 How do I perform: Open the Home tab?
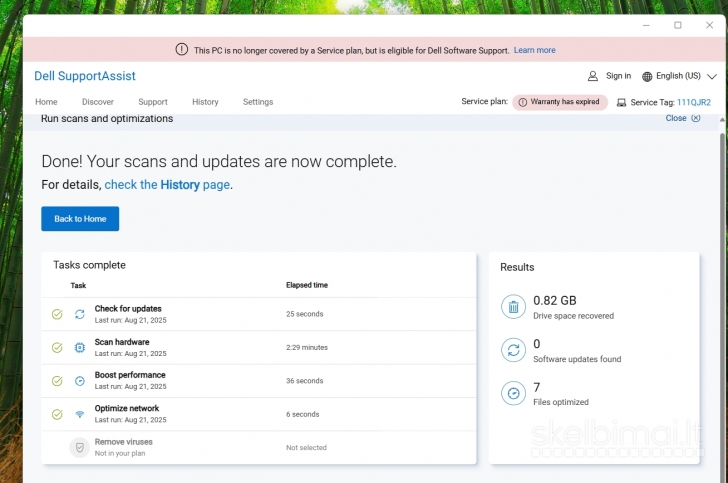(46, 102)
